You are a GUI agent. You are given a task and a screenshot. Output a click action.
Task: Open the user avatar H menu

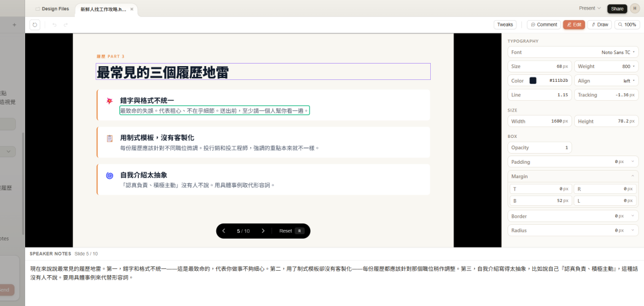(x=635, y=8)
